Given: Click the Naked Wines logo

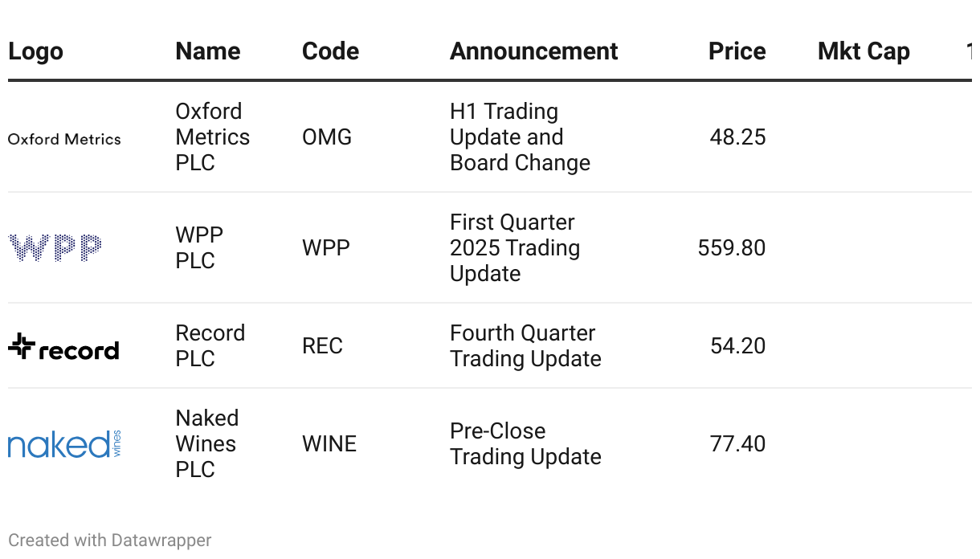Looking at the screenshot, I should pos(64,444).
